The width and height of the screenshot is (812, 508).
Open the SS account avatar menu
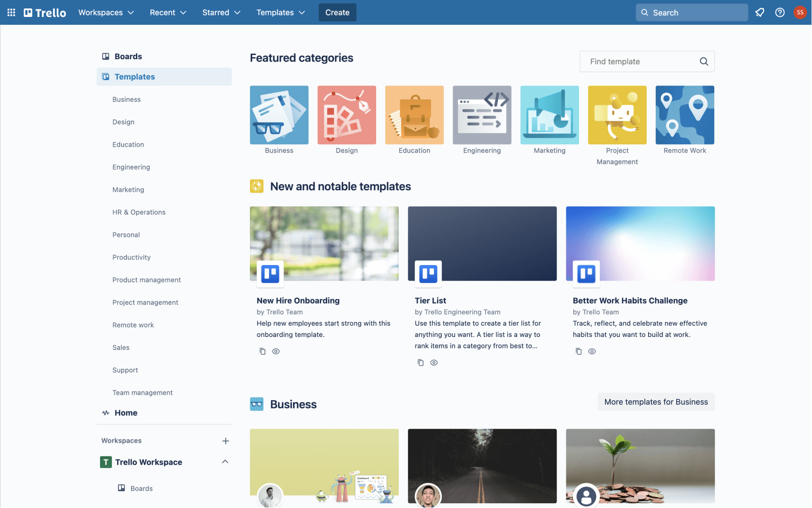click(x=800, y=13)
